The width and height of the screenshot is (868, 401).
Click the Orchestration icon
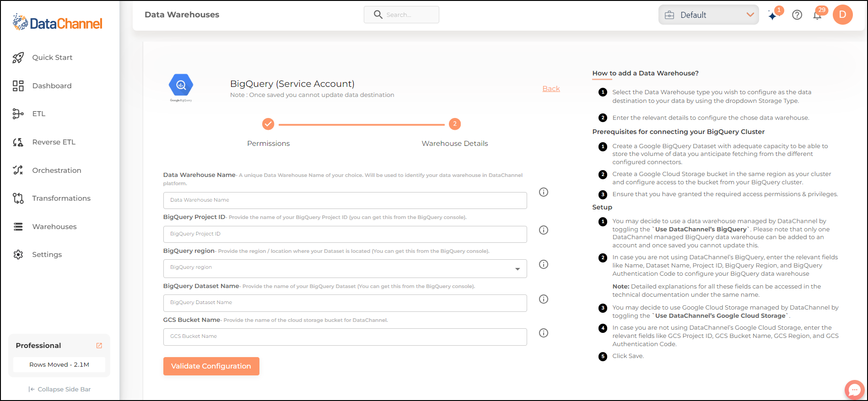point(18,170)
